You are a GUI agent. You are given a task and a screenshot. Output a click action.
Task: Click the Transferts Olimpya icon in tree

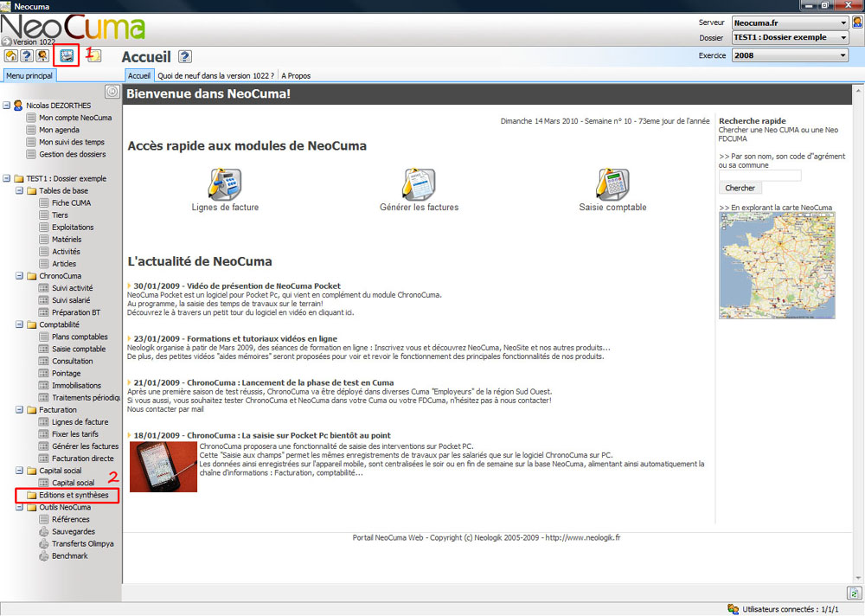click(x=44, y=543)
